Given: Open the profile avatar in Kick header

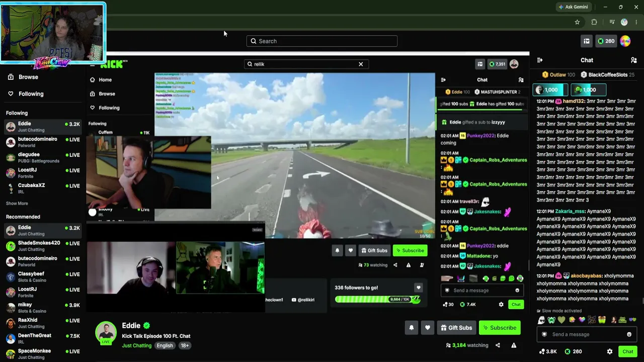Looking at the screenshot, I should click(625, 41).
